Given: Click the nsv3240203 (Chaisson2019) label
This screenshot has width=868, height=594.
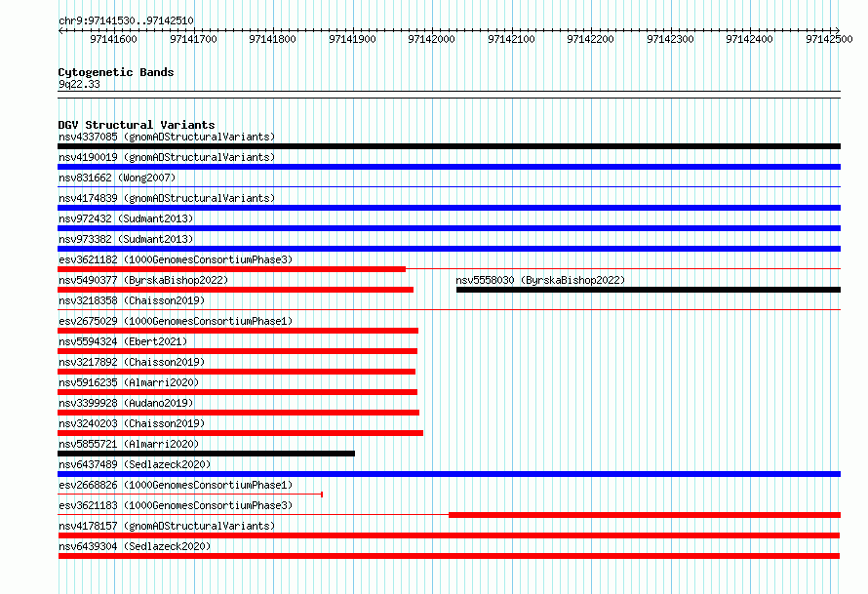Looking at the screenshot, I should tap(132, 423).
